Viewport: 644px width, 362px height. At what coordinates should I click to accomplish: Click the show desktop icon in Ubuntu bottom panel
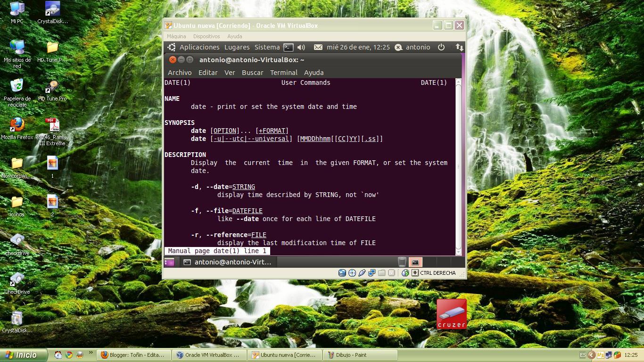coord(169,262)
